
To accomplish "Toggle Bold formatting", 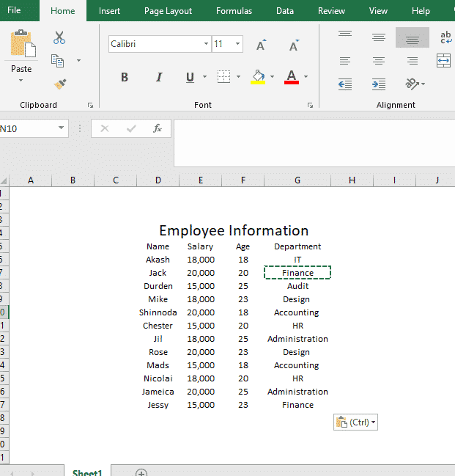I will coord(125,77).
